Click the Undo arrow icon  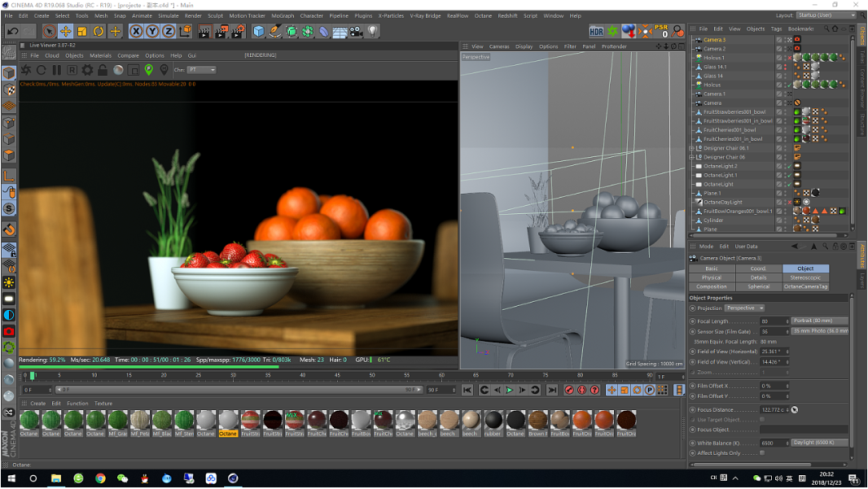point(12,32)
